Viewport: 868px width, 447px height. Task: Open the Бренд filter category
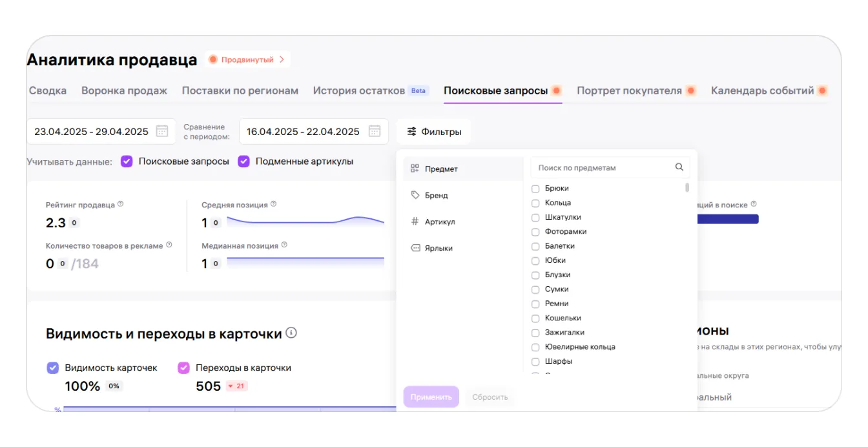pyautogui.click(x=436, y=195)
